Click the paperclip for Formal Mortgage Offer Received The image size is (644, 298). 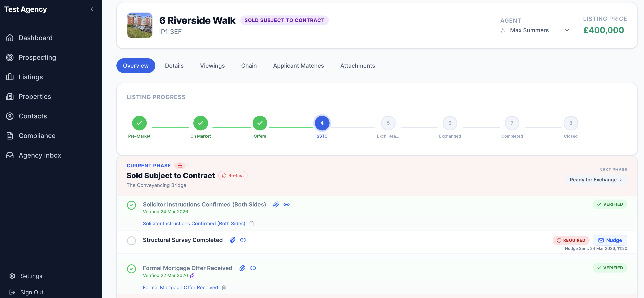(242, 268)
